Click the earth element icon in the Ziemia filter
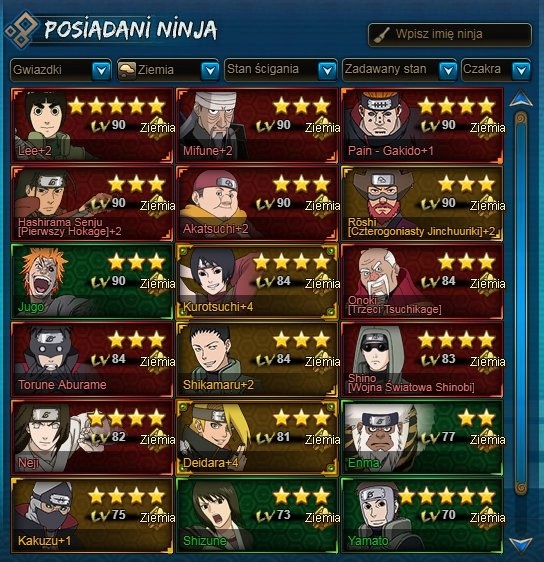The image size is (544, 562). tap(127, 70)
